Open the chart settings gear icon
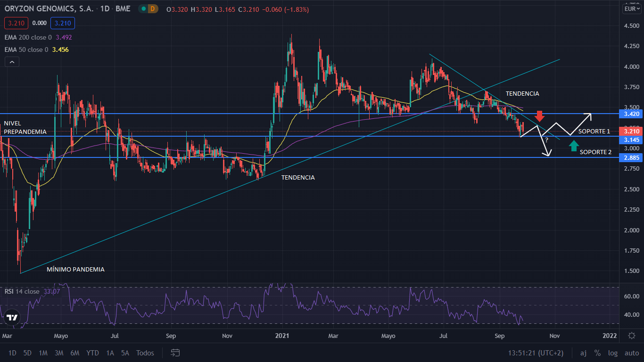Screen dimensions: 644x362 point(632,335)
